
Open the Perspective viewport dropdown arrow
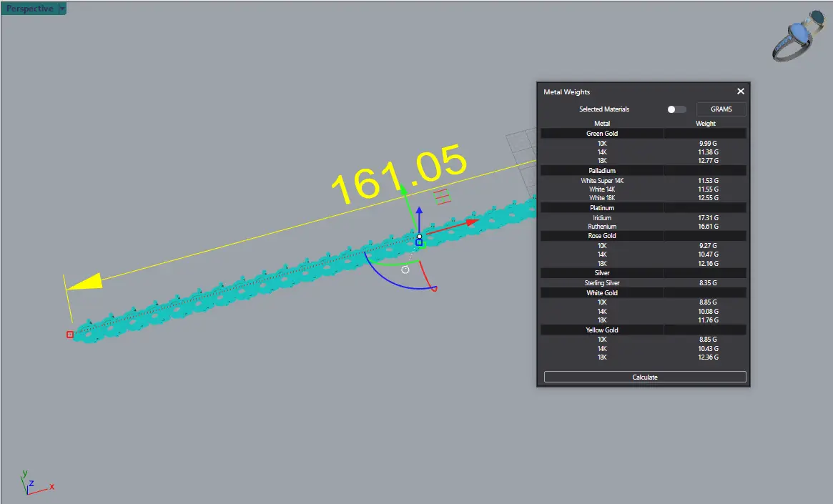[62, 9]
